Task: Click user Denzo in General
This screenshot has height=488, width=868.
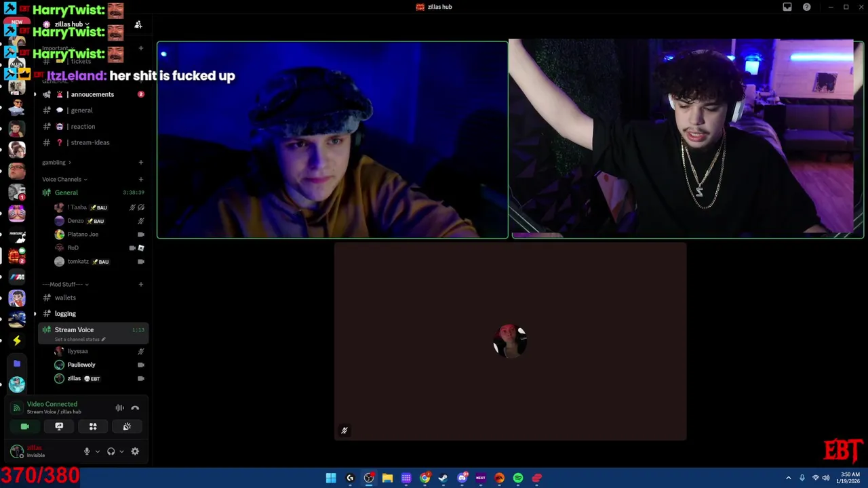Action: [x=99, y=221]
